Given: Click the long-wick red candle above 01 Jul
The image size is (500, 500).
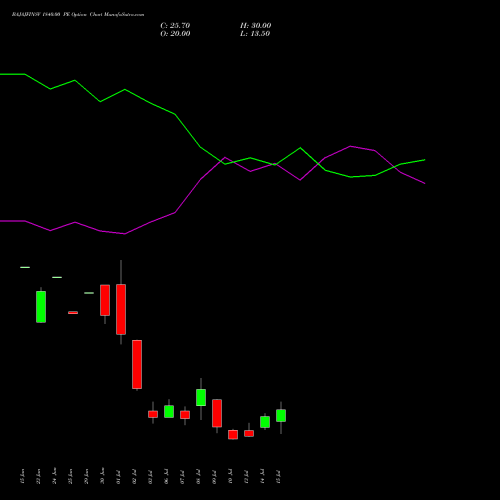Looking at the screenshot, I should (x=121, y=309).
